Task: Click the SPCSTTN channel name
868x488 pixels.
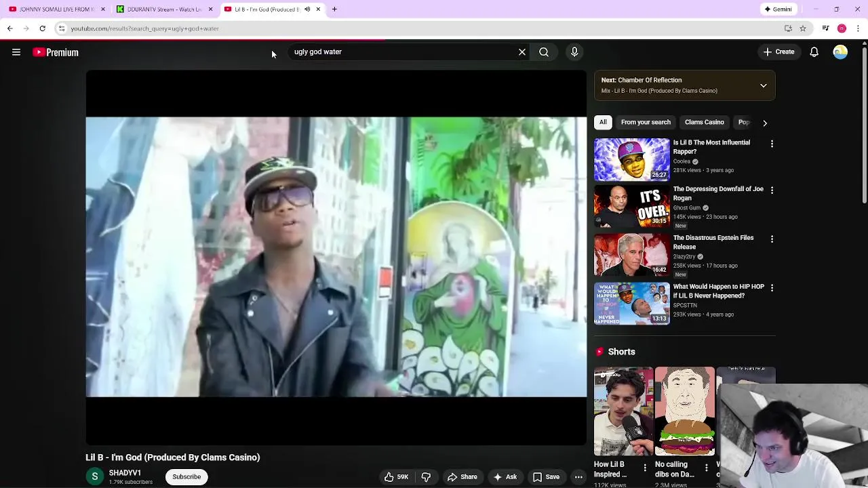Action: 685,306
